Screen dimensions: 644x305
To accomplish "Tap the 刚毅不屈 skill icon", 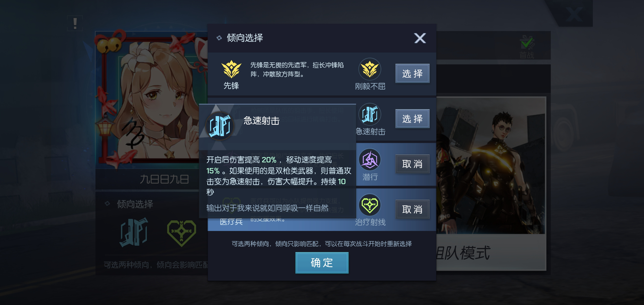I will (x=370, y=69).
